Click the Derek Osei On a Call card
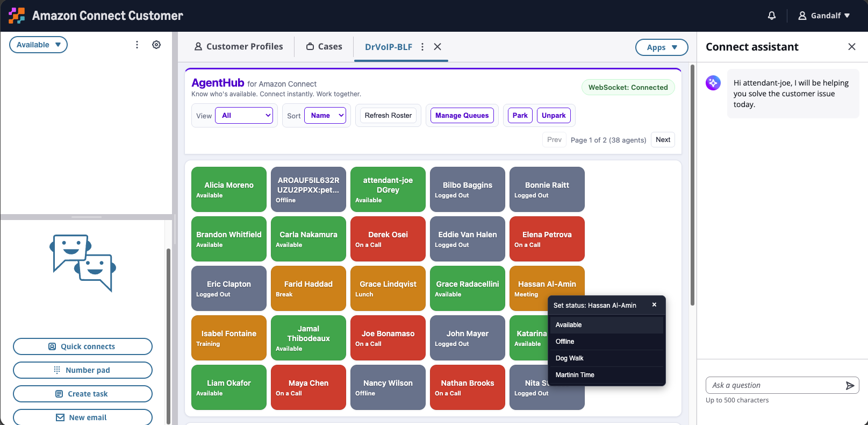868x425 pixels. (388, 239)
